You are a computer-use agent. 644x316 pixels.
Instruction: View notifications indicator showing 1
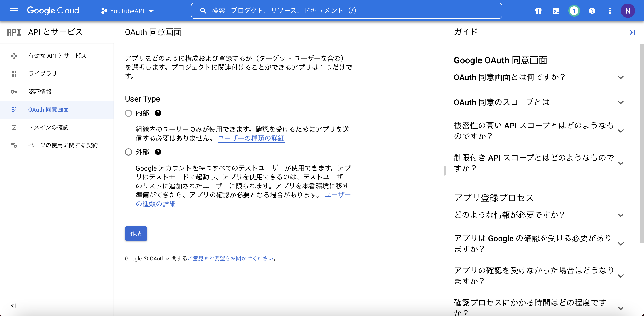coord(574,11)
